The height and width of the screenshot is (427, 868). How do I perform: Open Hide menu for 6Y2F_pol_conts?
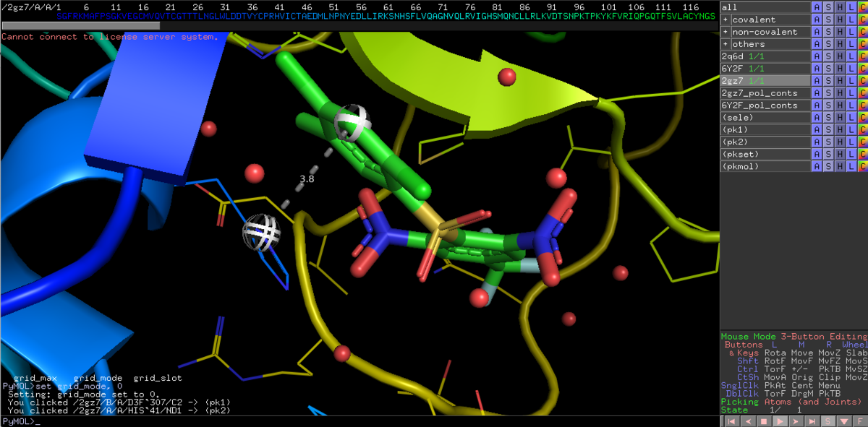(840, 105)
